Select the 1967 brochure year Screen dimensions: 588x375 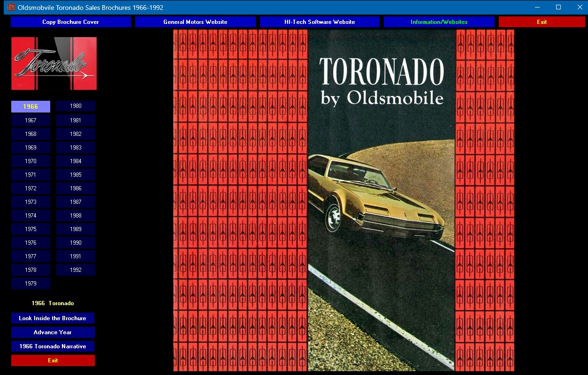(x=31, y=120)
